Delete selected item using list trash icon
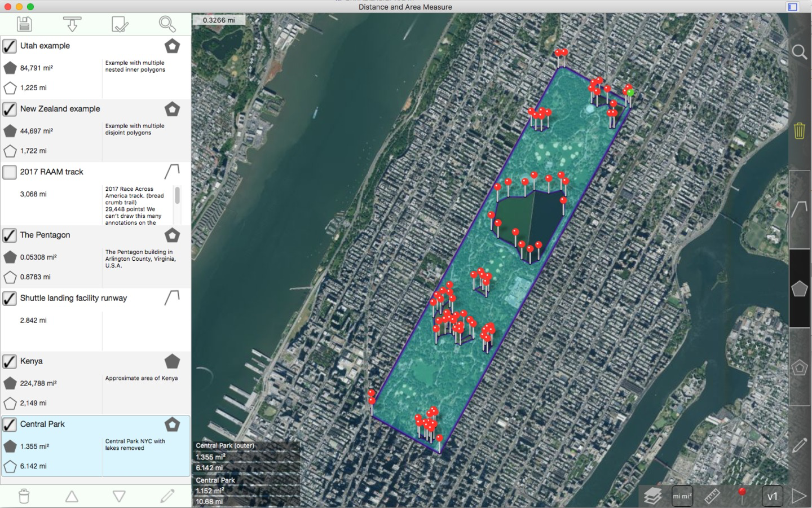Image resolution: width=812 pixels, height=508 pixels. [24, 496]
